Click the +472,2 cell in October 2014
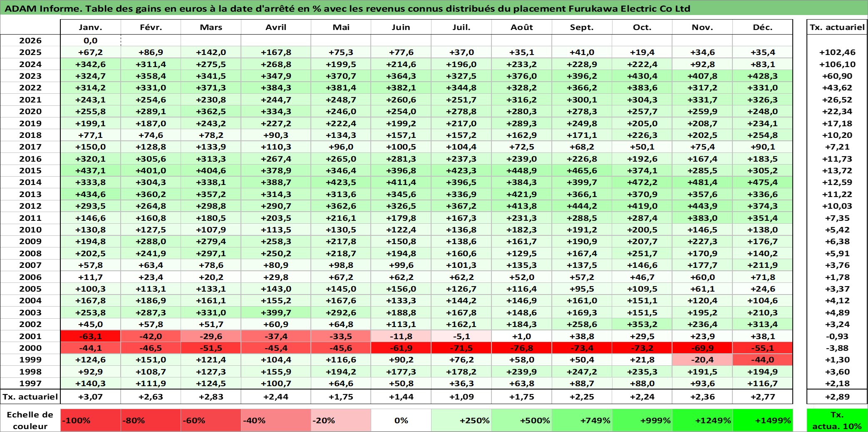The width and height of the screenshot is (868, 432). point(642,182)
